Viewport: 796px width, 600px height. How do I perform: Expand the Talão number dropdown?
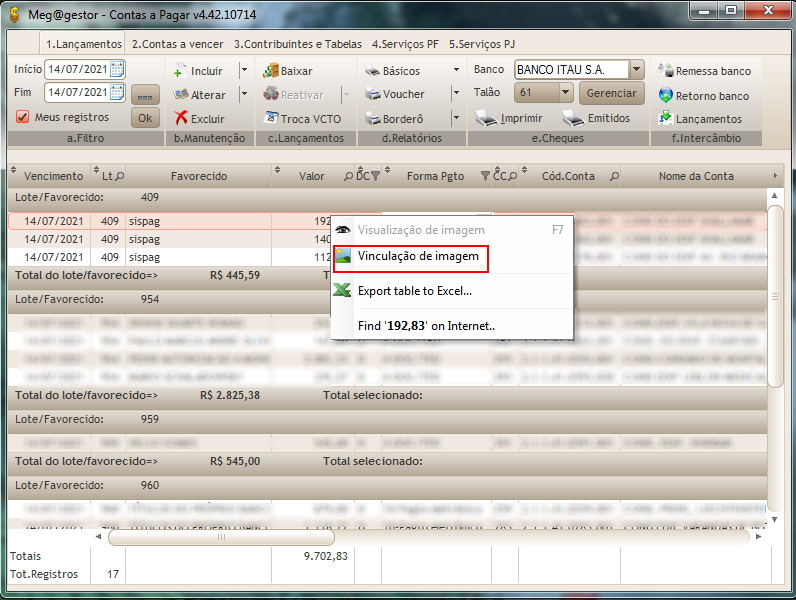click(565, 93)
